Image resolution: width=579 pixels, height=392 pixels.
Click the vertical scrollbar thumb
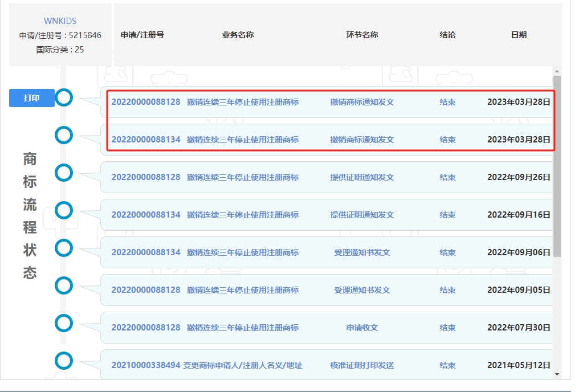tap(557, 165)
